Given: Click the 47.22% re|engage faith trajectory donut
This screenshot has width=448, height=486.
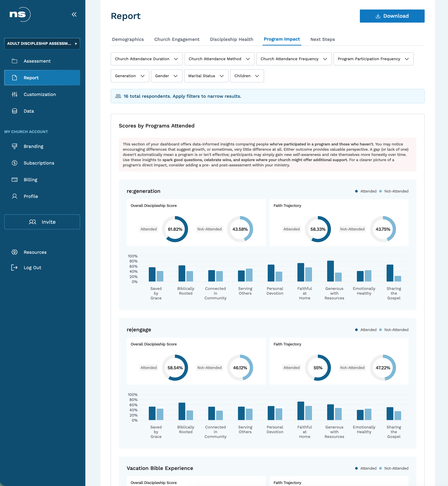Looking at the screenshot, I should [383, 368].
